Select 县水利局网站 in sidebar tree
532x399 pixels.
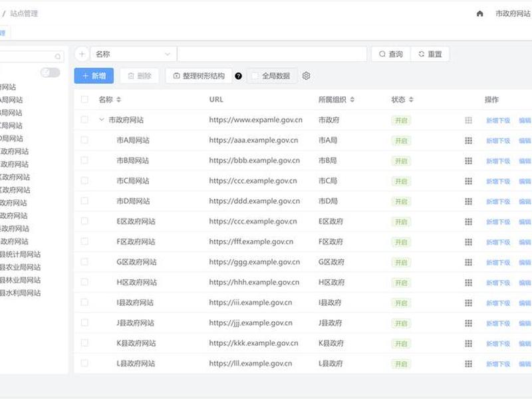[21, 293]
